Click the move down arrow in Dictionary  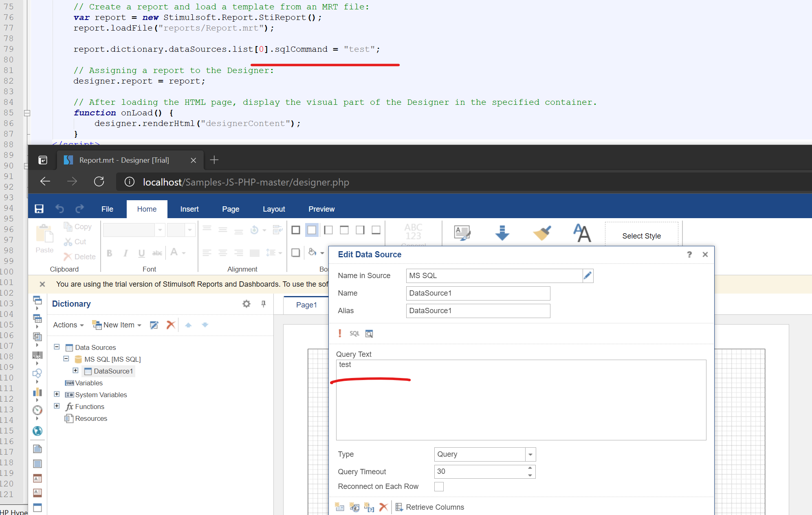pos(205,325)
